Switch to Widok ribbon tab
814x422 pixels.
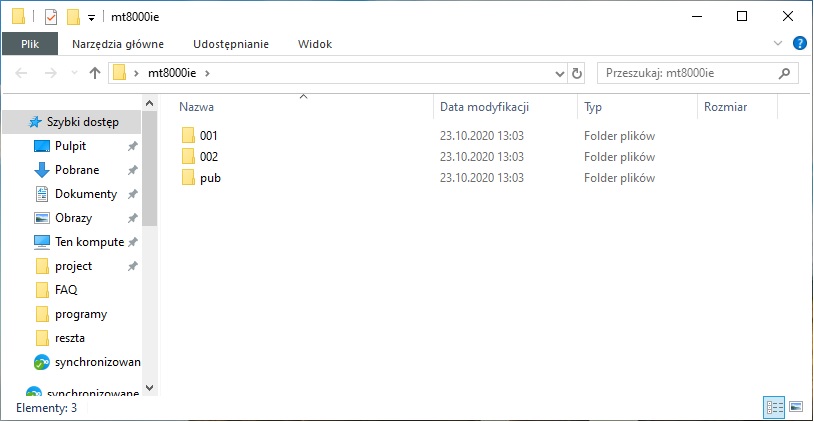pos(315,44)
